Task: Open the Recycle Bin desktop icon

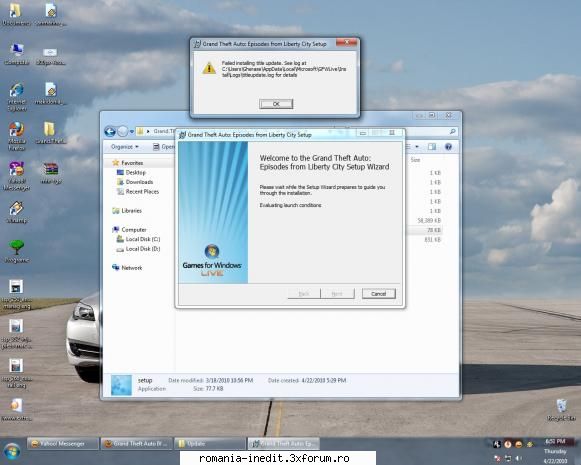Action: [x=561, y=410]
